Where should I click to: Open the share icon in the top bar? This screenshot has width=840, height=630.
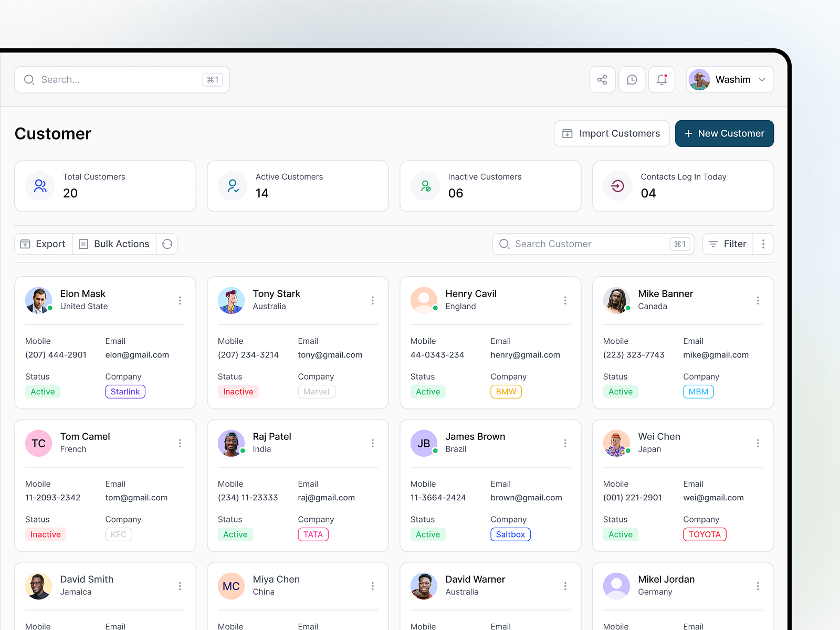pyautogui.click(x=602, y=79)
